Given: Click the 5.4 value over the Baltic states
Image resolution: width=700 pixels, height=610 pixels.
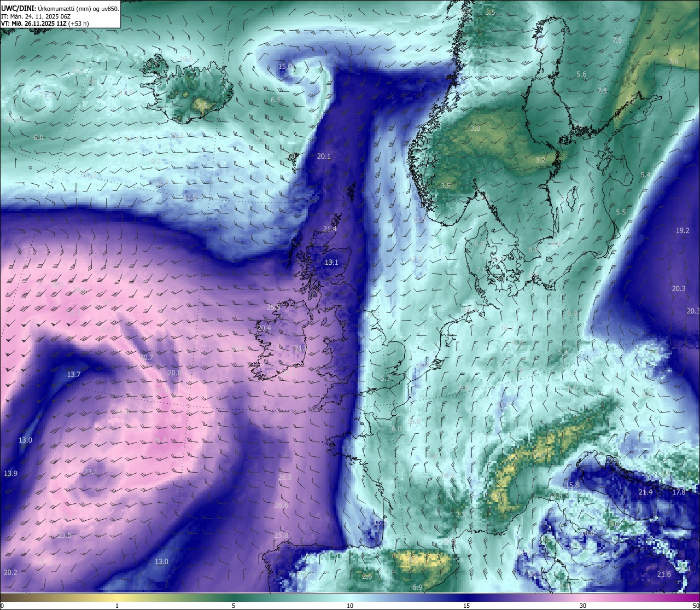Looking at the screenshot, I should point(645,175).
